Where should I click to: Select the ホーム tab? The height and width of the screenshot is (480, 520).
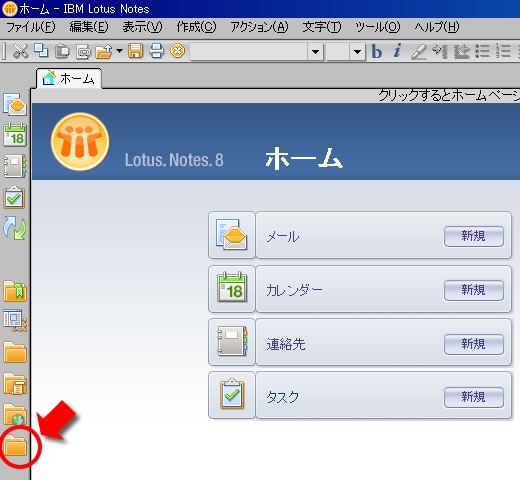click(x=69, y=79)
